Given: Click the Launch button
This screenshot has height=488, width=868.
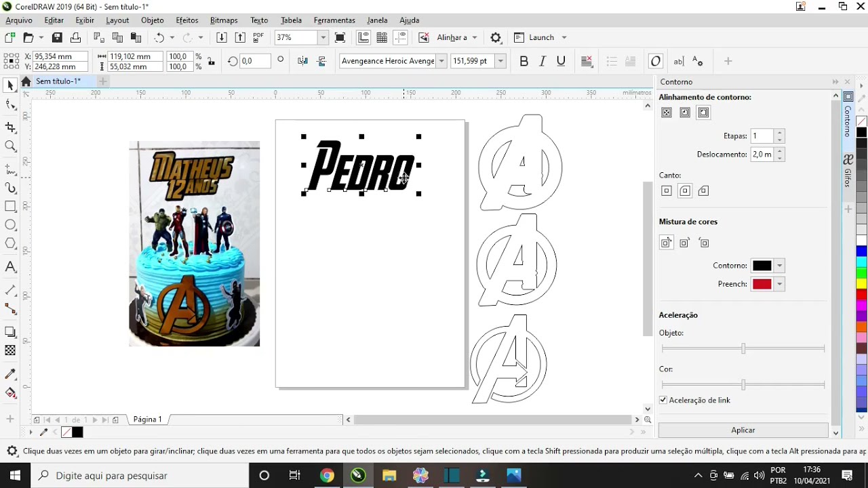Looking at the screenshot, I should coord(540,38).
